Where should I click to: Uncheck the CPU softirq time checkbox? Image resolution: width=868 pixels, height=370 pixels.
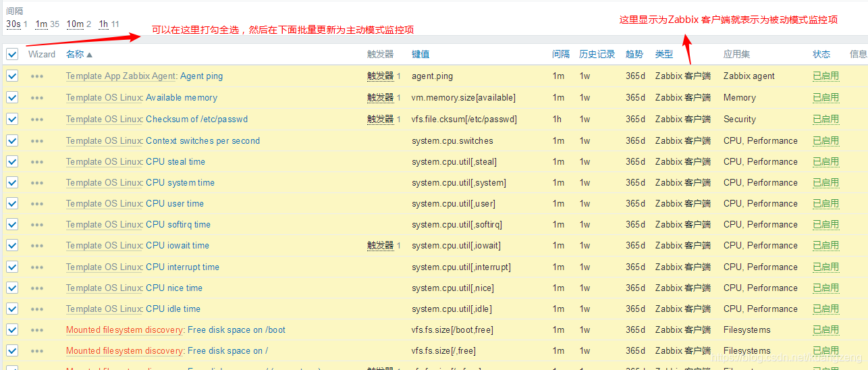point(12,225)
